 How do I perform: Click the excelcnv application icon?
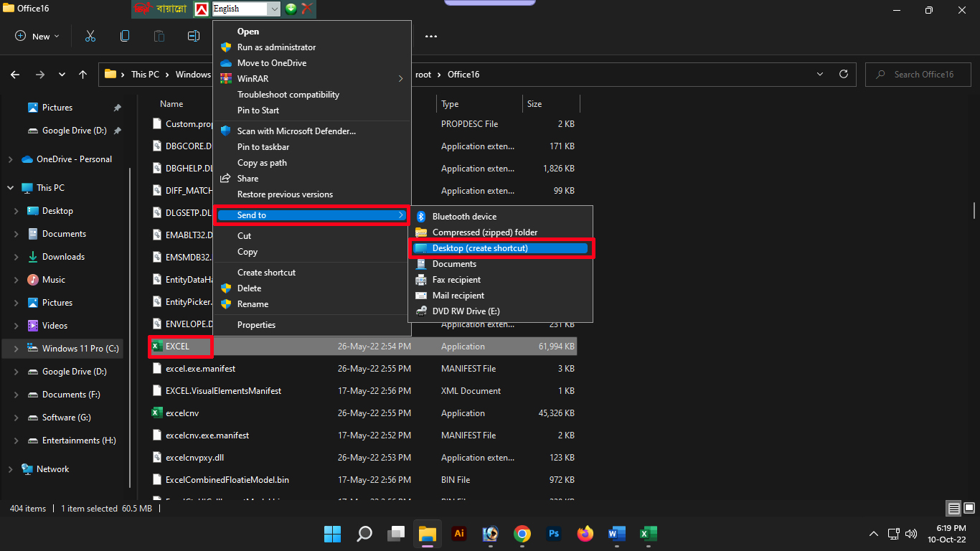click(157, 413)
